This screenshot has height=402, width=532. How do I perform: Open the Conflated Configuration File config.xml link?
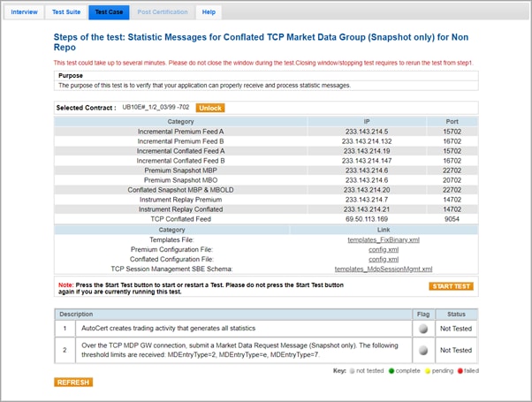(384, 259)
